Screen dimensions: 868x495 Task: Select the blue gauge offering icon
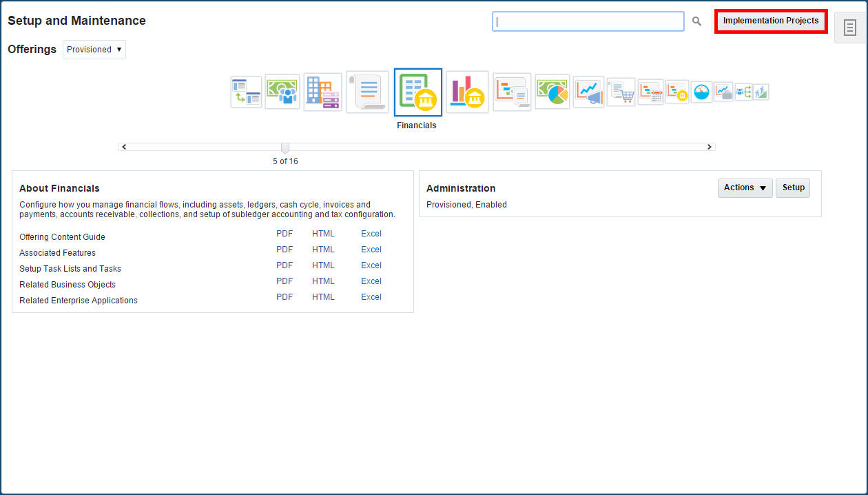point(701,92)
